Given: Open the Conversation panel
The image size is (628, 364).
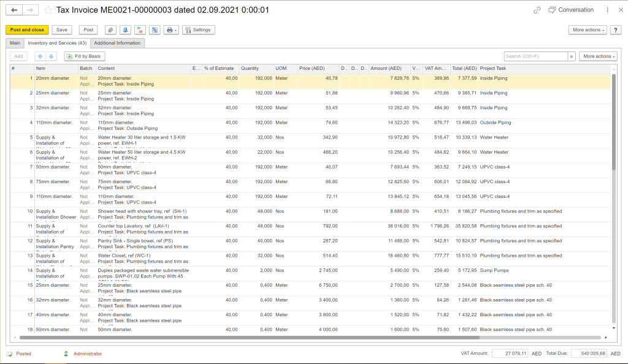Looking at the screenshot, I should [571, 10].
